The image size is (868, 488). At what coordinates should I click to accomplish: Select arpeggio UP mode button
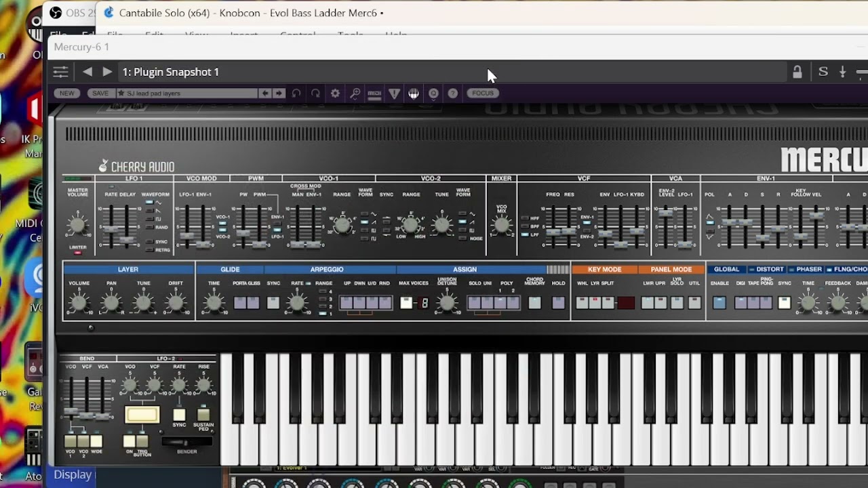347,303
